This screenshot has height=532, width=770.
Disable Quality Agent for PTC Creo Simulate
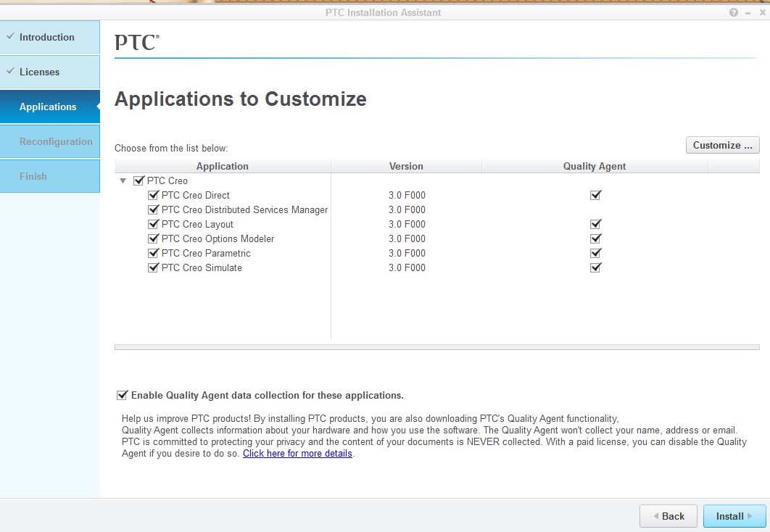click(595, 267)
